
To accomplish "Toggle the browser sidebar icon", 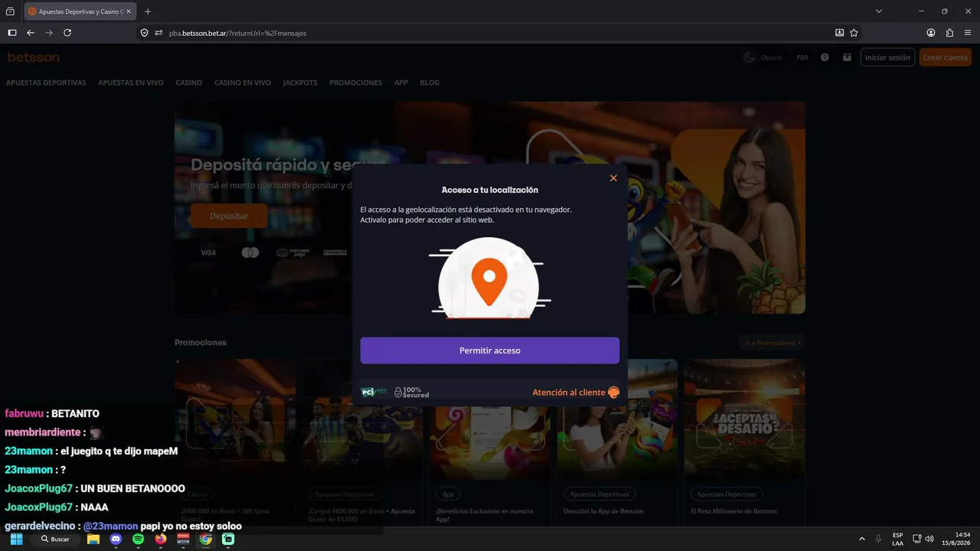I will pos(11,33).
